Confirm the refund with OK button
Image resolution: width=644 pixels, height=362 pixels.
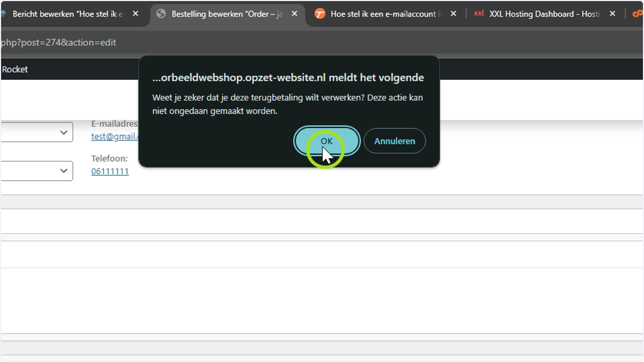pyautogui.click(x=327, y=141)
